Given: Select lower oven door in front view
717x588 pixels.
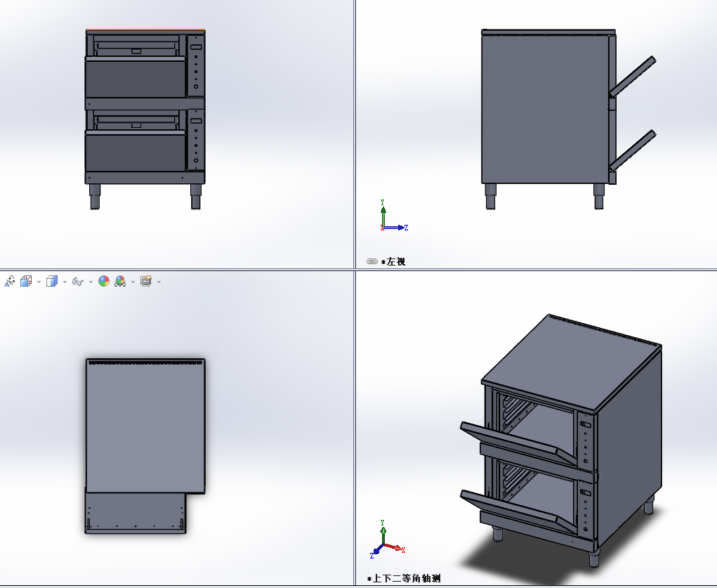Looking at the screenshot, I should click(136, 152).
